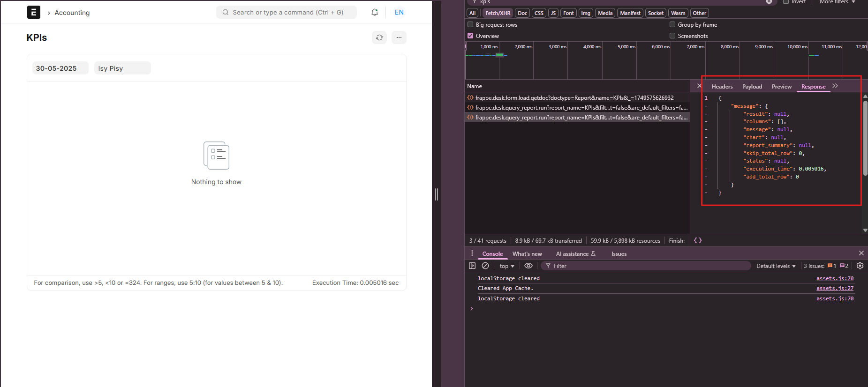Uncheck the Overview checkbox
Screen dimensions: 868x387
point(470,36)
